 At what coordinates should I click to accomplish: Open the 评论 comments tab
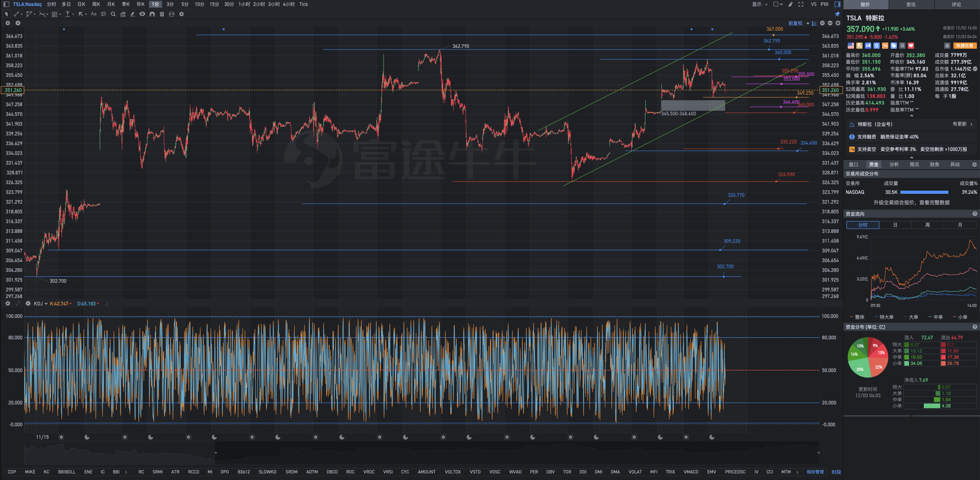[x=957, y=5]
